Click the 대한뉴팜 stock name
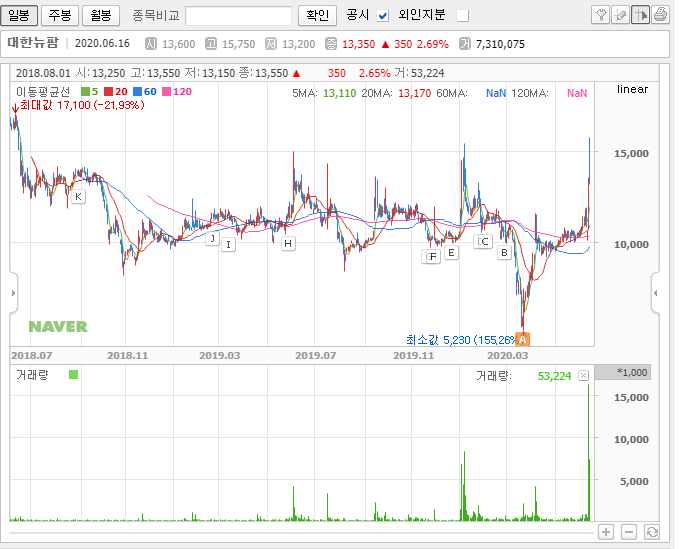Screen dimensions: 679x549 coord(33,43)
